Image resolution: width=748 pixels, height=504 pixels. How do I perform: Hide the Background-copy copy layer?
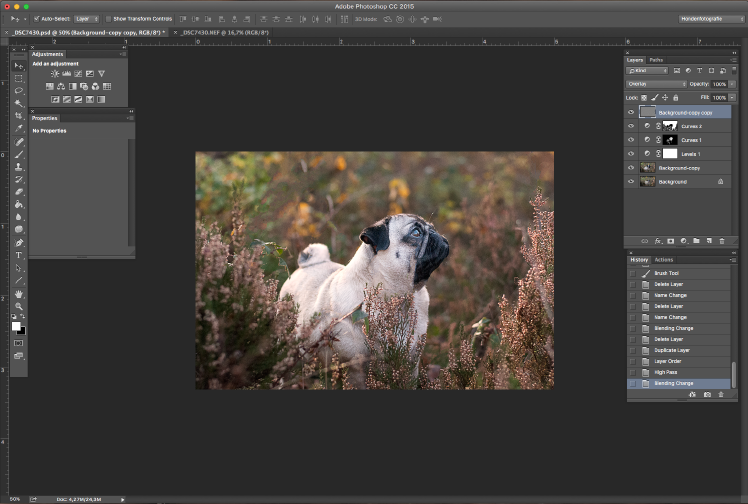(x=631, y=113)
